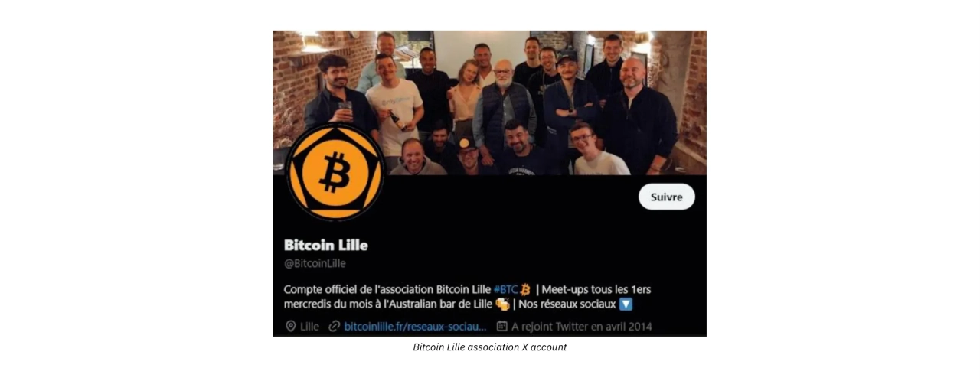Select the @BitcoinLille handle
This screenshot has width=980, height=381.
315,263
